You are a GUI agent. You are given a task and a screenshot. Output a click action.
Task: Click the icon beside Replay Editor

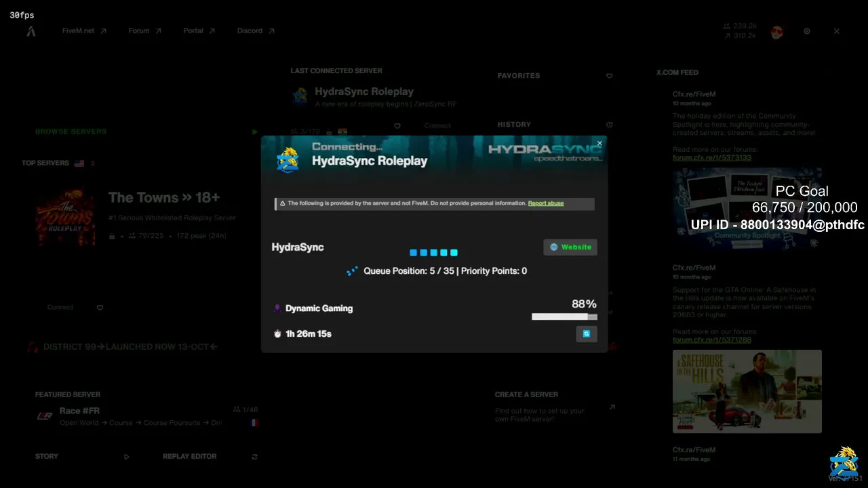tap(255, 457)
